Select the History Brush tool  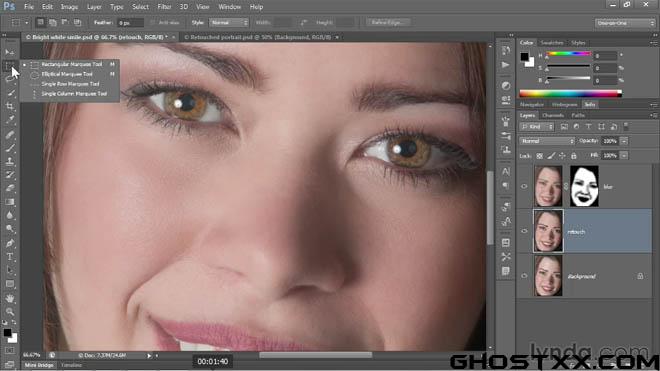click(10, 175)
